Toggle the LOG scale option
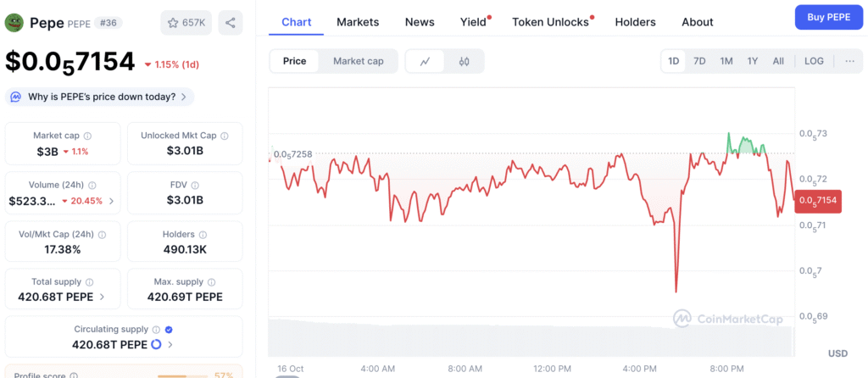The height and width of the screenshot is (378, 868). (x=813, y=61)
